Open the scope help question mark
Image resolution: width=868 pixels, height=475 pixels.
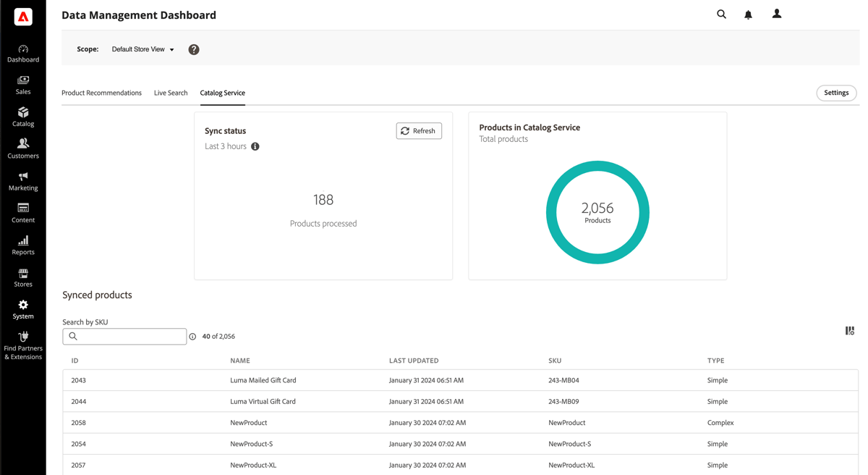194,49
